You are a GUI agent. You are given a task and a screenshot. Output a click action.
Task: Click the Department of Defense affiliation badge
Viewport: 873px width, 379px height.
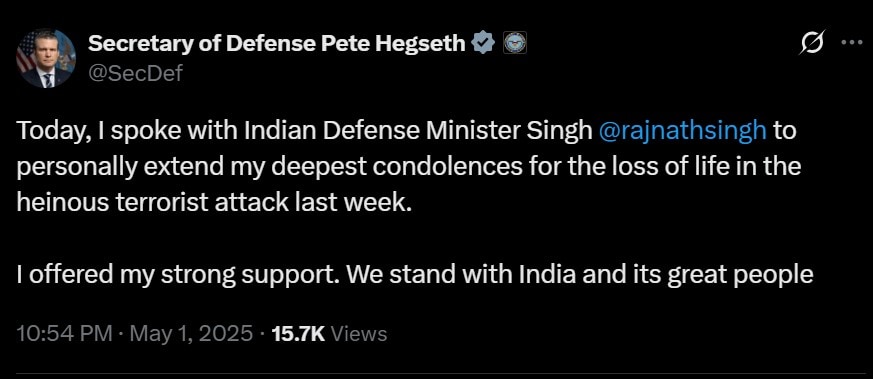(514, 43)
